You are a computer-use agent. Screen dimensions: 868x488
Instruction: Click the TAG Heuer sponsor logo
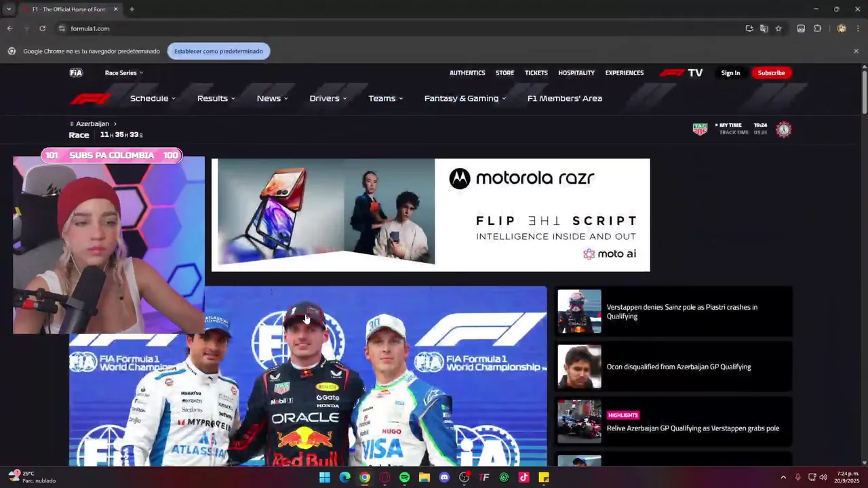tap(700, 129)
